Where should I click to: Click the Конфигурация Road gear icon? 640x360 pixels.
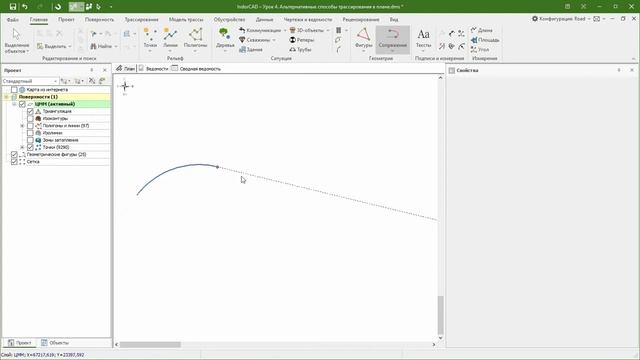click(x=535, y=19)
